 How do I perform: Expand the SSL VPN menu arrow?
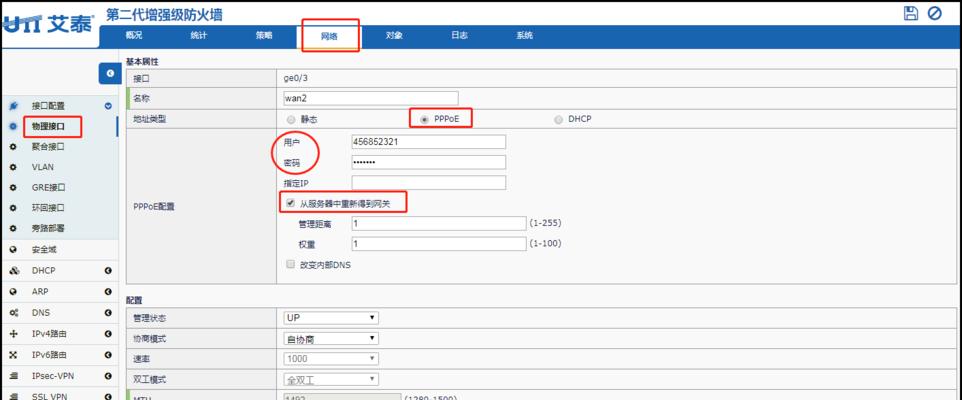108,396
